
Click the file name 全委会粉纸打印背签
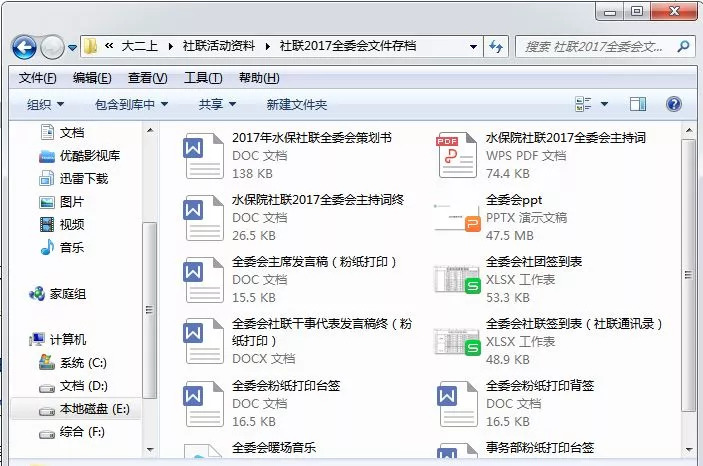click(540, 386)
